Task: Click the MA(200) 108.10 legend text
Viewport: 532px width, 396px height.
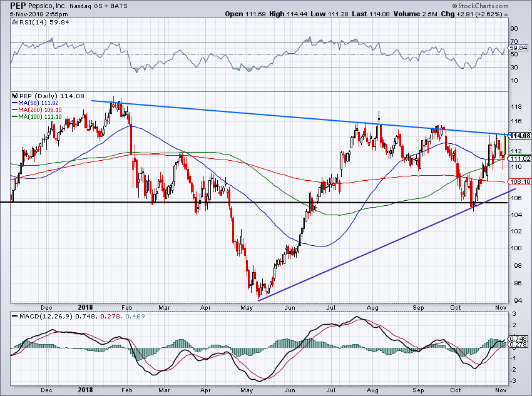Action: pos(40,110)
